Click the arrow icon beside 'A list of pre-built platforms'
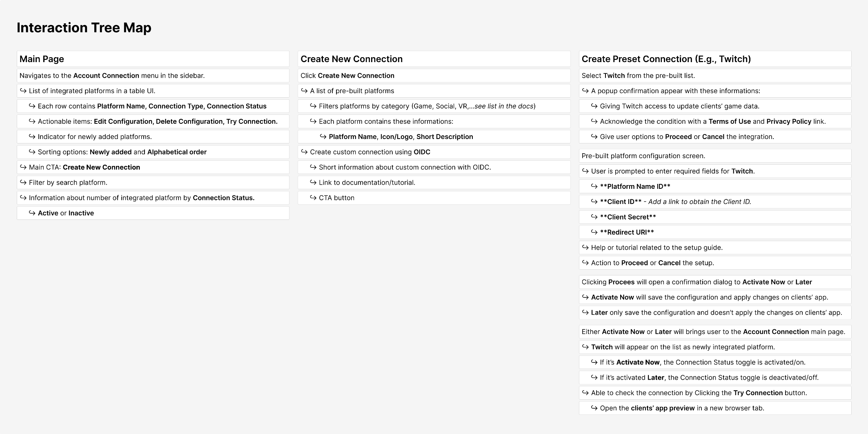 click(304, 91)
